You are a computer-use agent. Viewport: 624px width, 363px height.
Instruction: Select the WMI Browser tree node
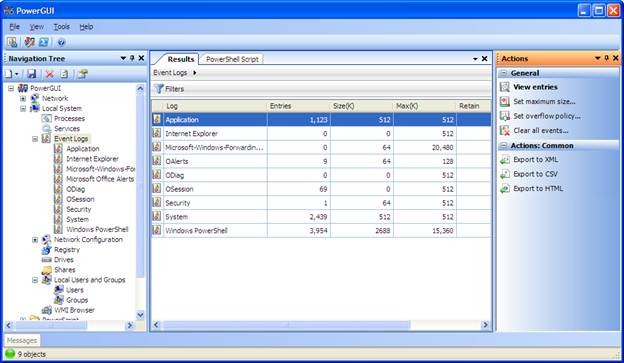(x=74, y=310)
